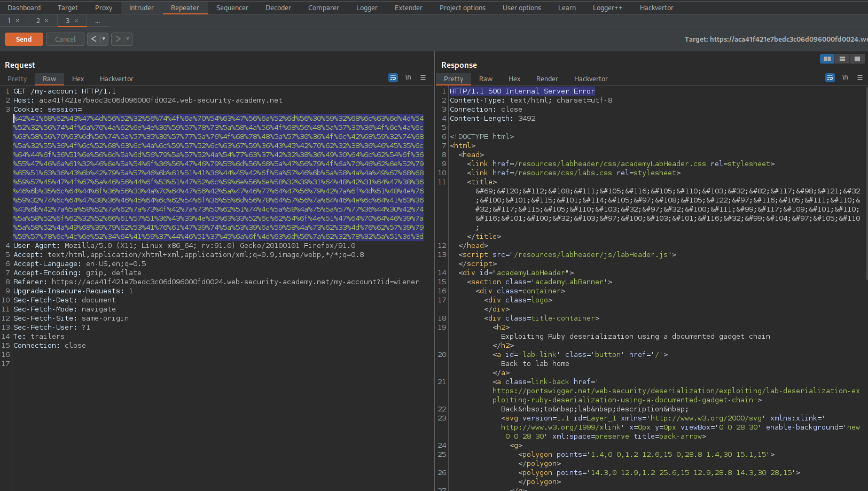
Task: Click the portswigger.net link-back URL in response
Action: [676, 395]
